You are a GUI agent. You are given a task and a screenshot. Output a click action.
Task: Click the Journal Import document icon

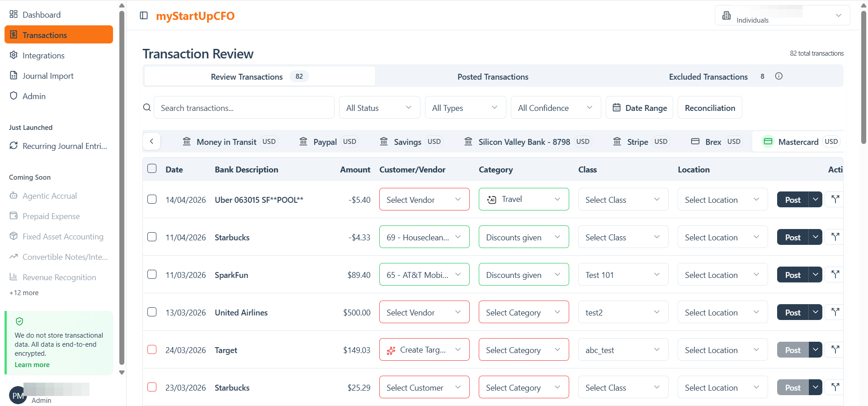[14, 76]
